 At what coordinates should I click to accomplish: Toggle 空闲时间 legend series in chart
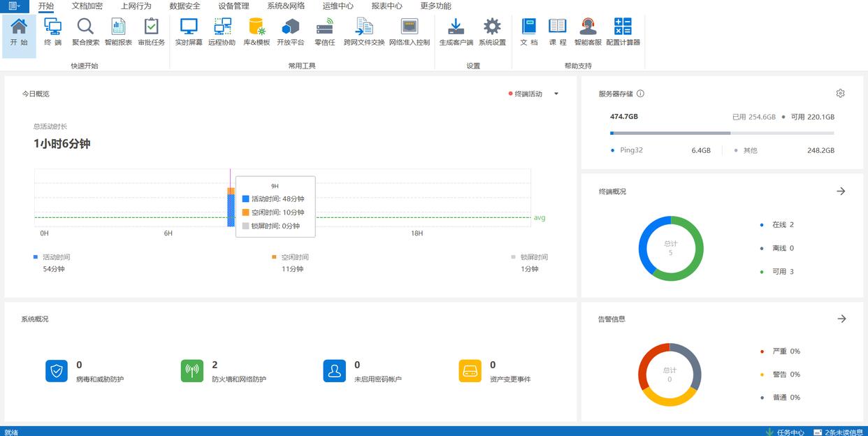pos(294,257)
